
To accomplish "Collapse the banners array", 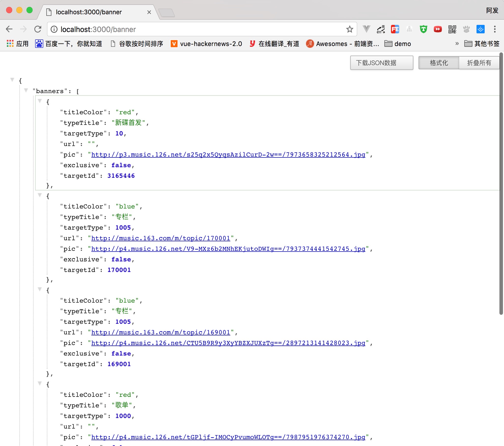I will [x=26, y=90].
